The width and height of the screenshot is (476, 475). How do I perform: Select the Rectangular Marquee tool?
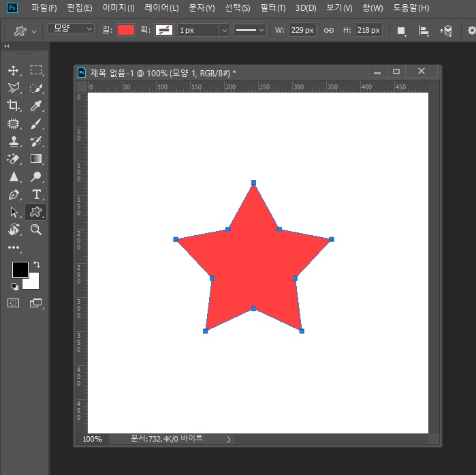(x=36, y=70)
